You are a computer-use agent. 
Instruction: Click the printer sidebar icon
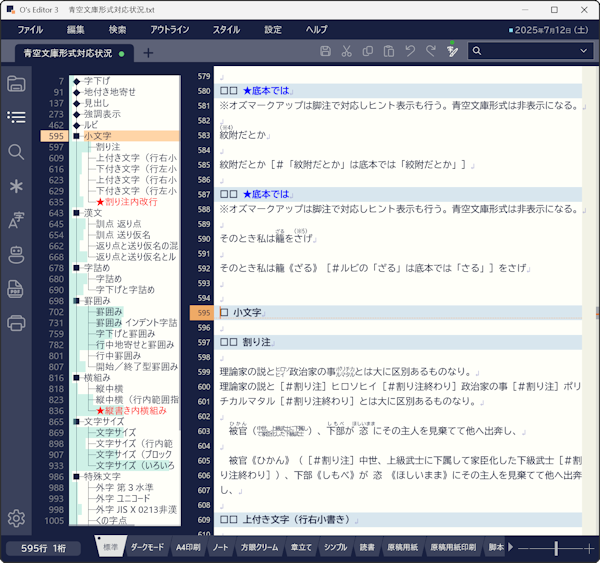[16, 323]
